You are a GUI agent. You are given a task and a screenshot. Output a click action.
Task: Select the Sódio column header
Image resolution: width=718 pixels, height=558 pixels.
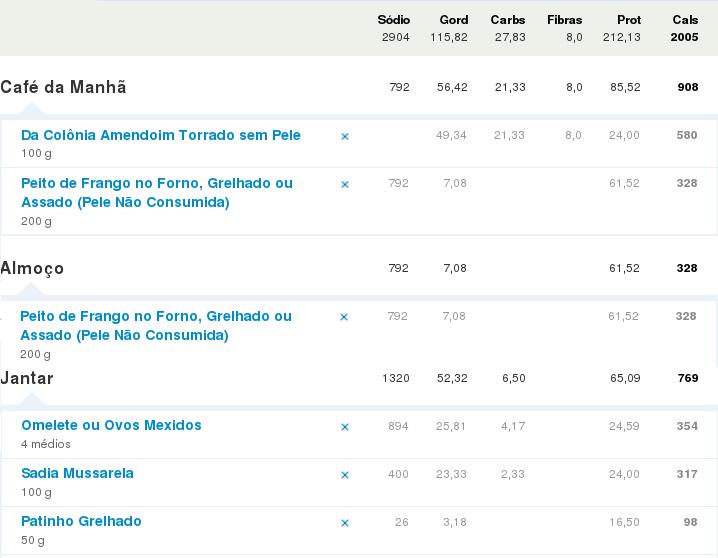[393, 20]
